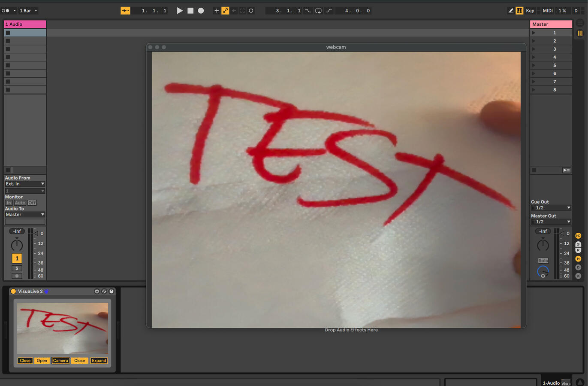Click the Open button in VisuaLive 2

point(42,361)
